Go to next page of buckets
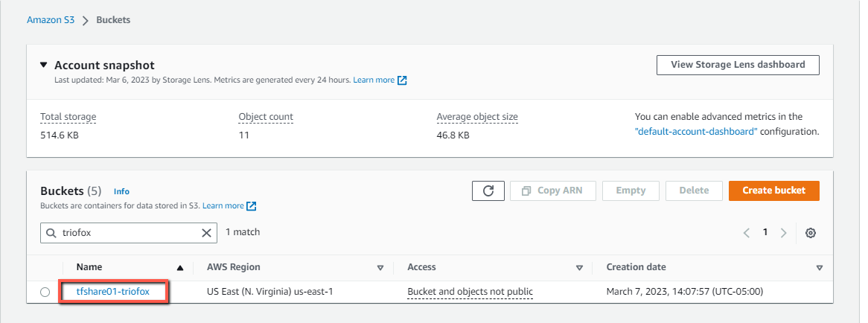The width and height of the screenshot is (868, 323). (x=783, y=233)
